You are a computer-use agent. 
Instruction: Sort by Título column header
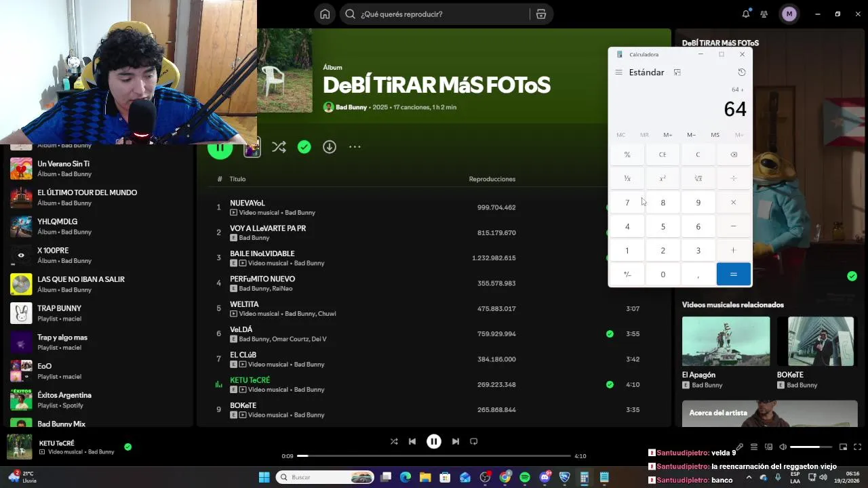coord(237,179)
